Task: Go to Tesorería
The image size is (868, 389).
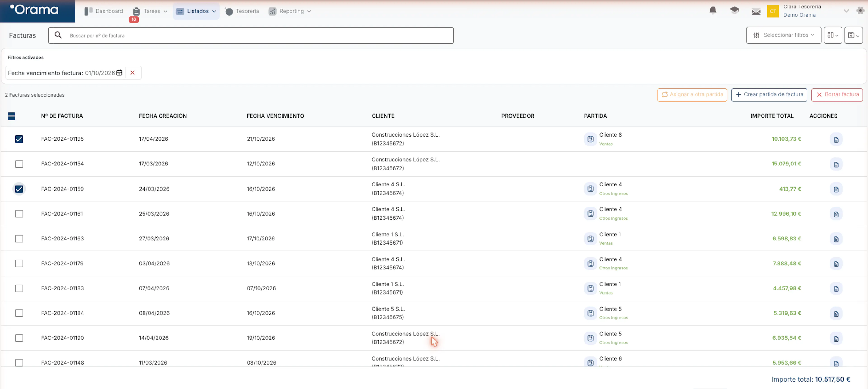Action: 242,11
